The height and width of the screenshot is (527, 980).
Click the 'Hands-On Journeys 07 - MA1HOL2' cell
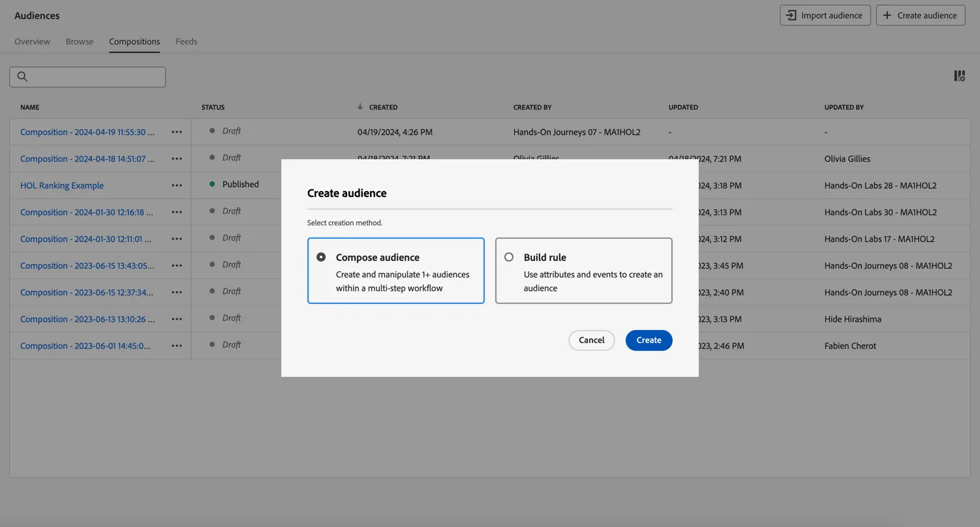(577, 132)
